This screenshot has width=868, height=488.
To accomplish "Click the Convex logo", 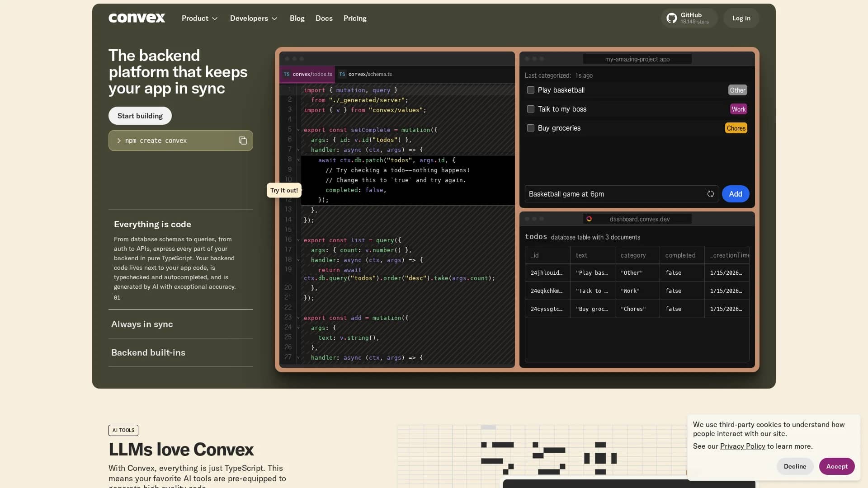I will (137, 18).
